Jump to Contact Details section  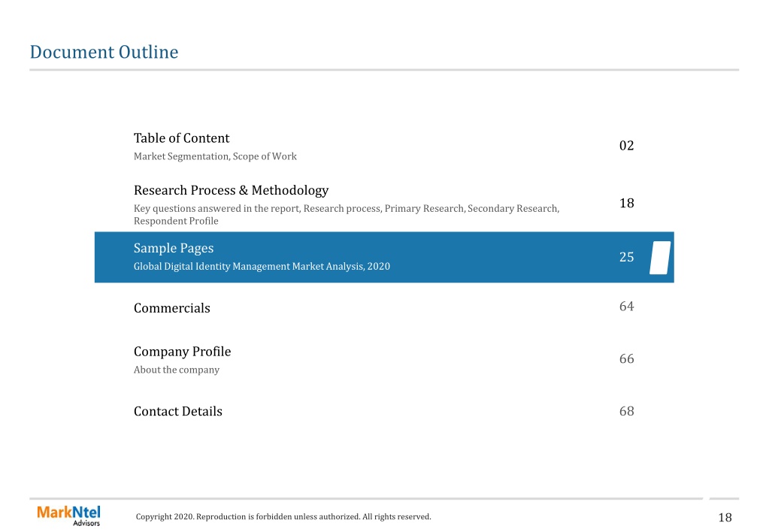tap(177, 411)
